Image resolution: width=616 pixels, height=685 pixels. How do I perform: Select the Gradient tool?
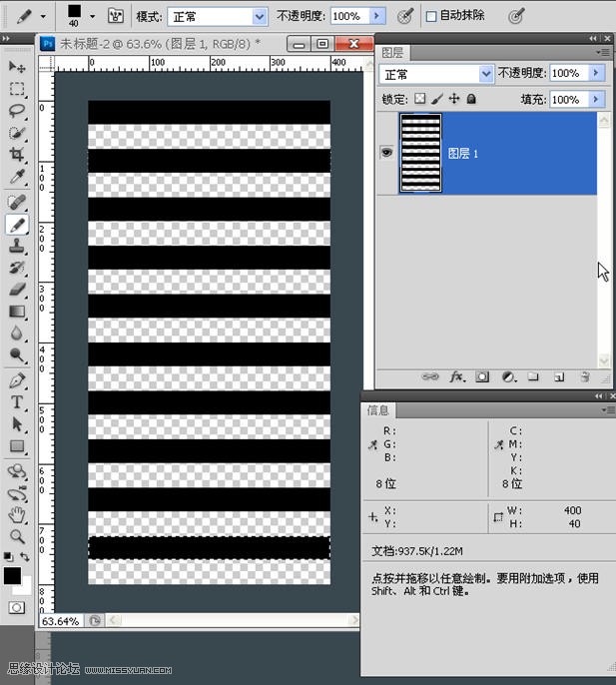17,312
